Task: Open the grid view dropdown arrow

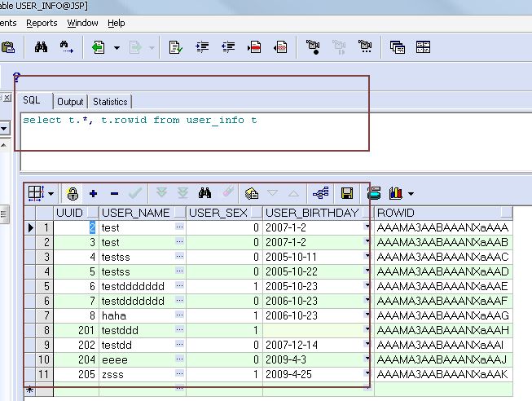Action: 51,194
